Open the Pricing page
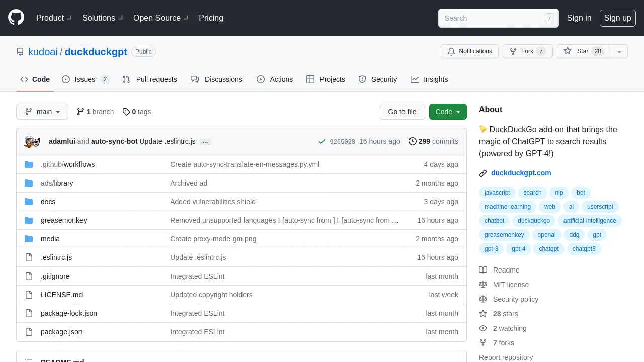The height and width of the screenshot is (362, 644). click(x=211, y=18)
